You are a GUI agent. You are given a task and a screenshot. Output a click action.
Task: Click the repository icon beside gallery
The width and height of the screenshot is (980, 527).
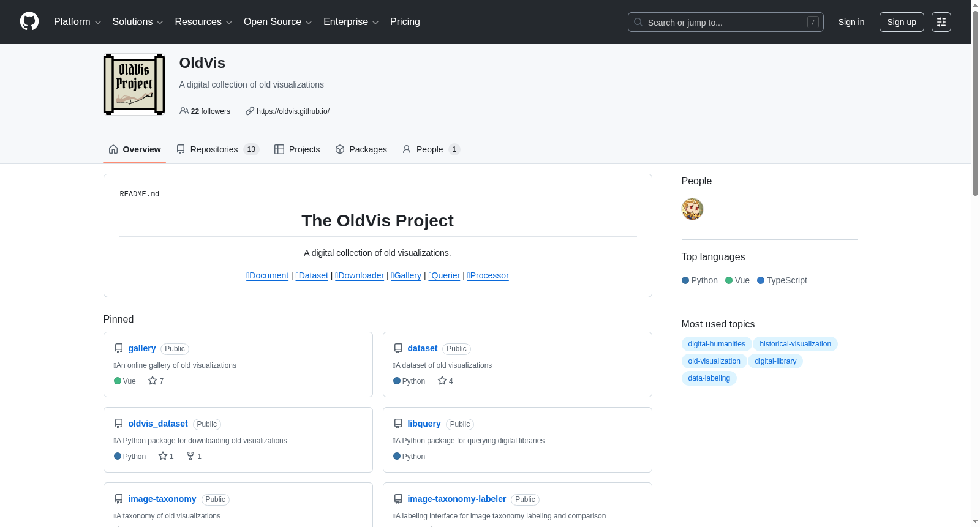click(119, 348)
